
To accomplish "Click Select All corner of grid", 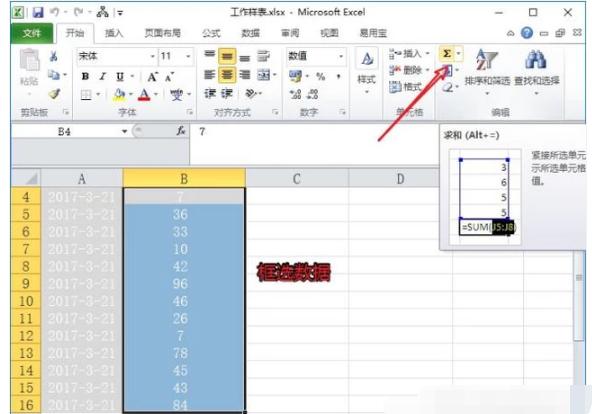I will point(26,178).
